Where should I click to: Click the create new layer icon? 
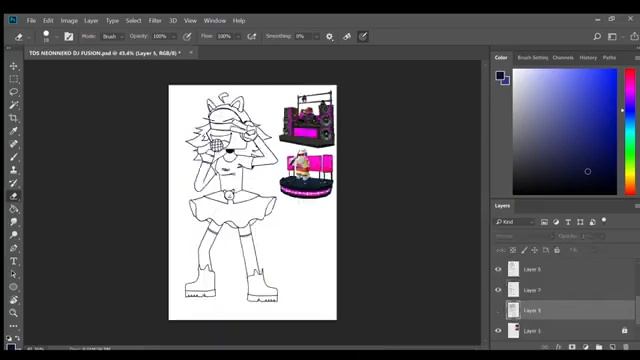[612, 347]
